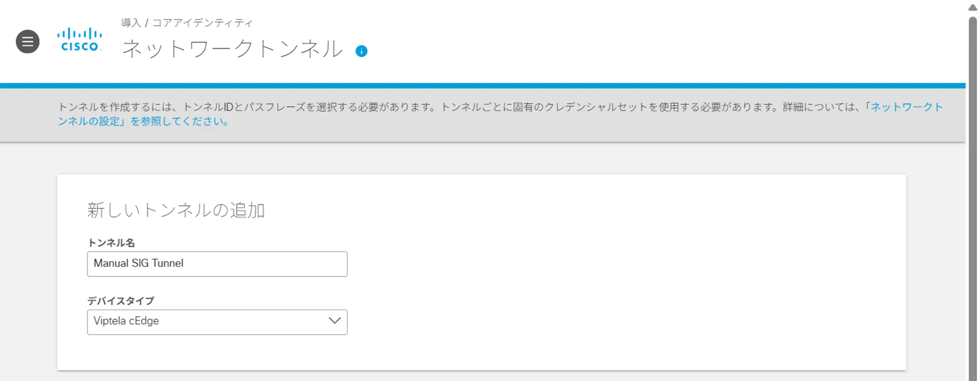Click the chevron arrow in the デバイスタイプ box

[334, 321]
